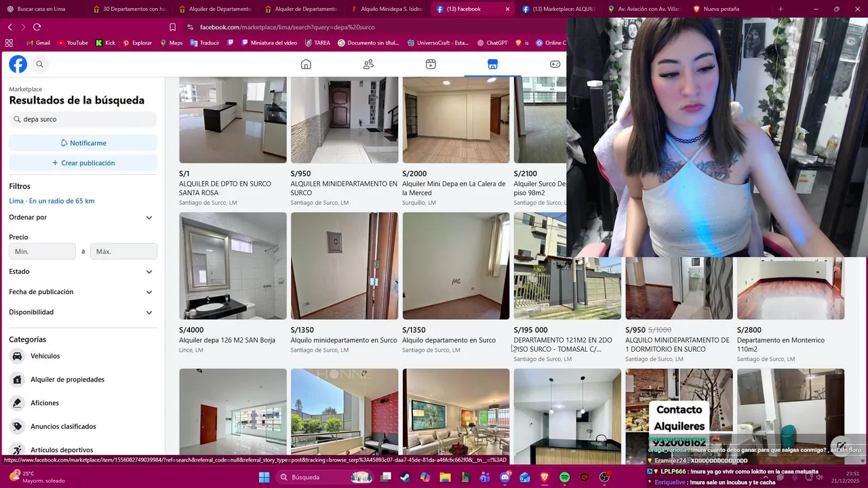Open the Gaming controller icon

click(x=555, y=64)
